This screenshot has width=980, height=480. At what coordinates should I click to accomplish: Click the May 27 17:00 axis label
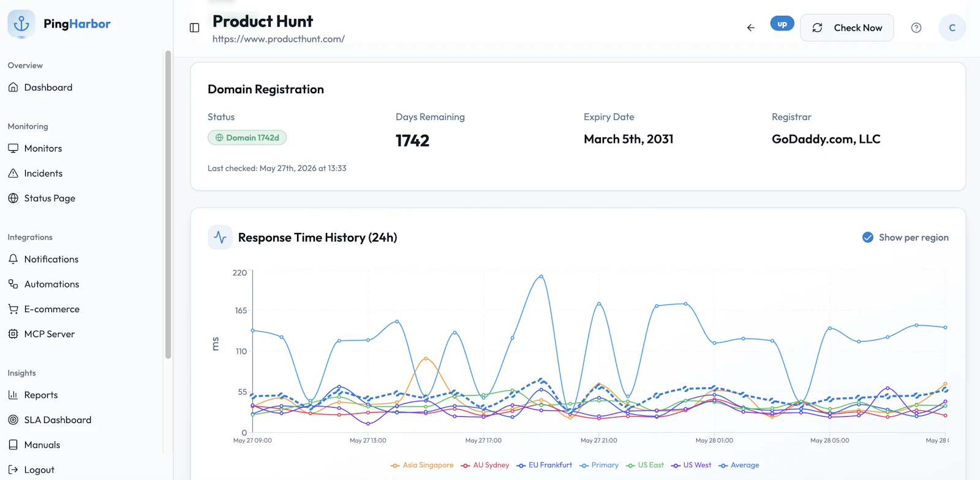(x=483, y=441)
